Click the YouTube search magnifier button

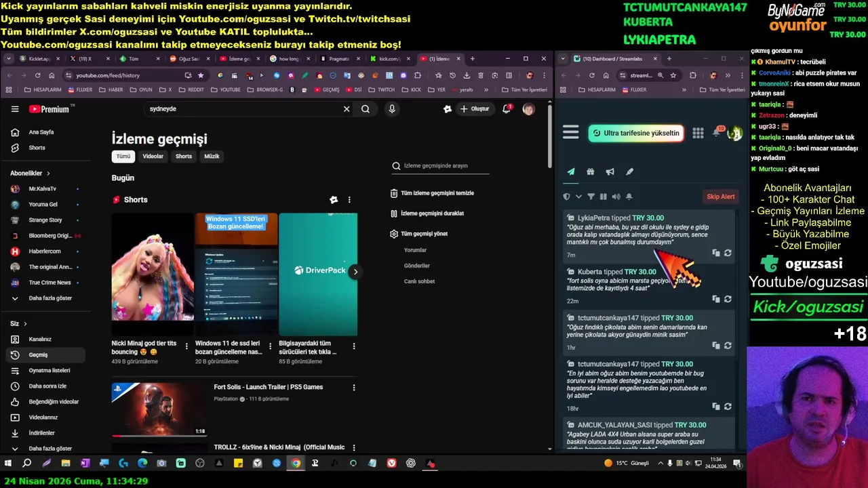(x=366, y=108)
